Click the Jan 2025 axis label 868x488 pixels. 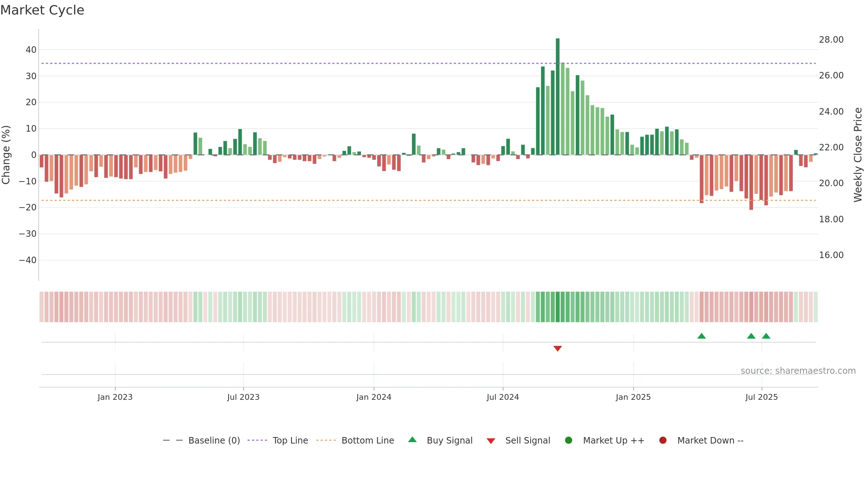click(633, 397)
